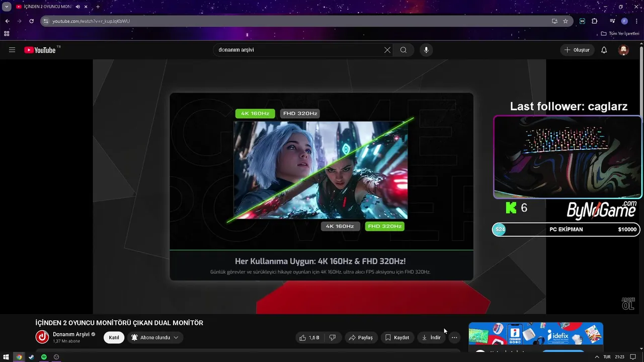This screenshot has height=362, width=644.
Task: Reload the page in Chrome
Action: [x=31, y=21]
